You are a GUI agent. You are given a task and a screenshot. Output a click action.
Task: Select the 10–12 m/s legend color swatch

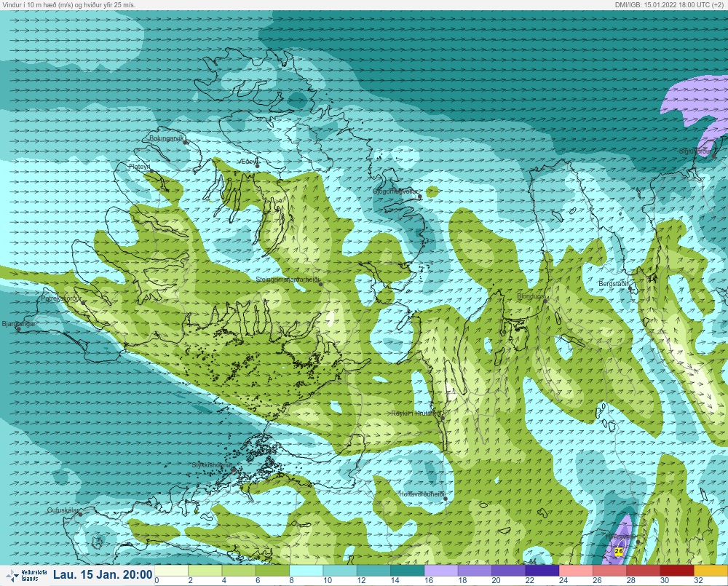340,570
